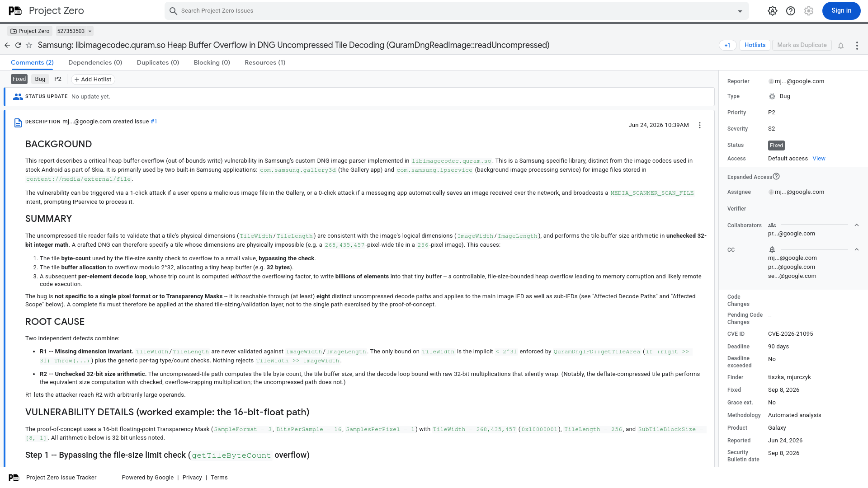Open the help question mark icon

[791, 11]
